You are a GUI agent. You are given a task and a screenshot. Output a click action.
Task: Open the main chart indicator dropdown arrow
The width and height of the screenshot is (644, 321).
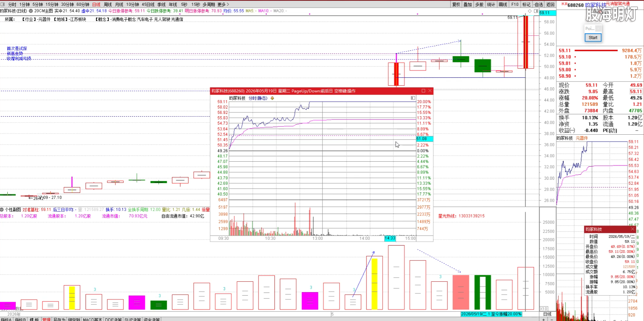[31, 11]
